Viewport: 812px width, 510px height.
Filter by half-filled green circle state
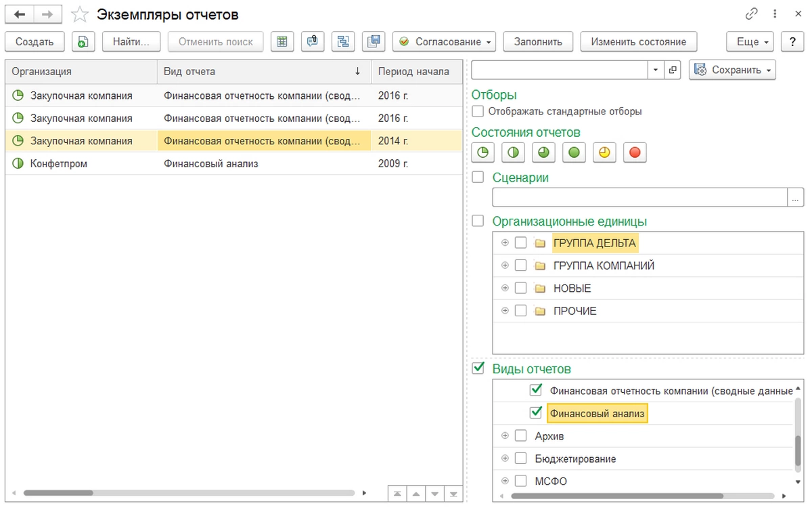tap(514, 152)
